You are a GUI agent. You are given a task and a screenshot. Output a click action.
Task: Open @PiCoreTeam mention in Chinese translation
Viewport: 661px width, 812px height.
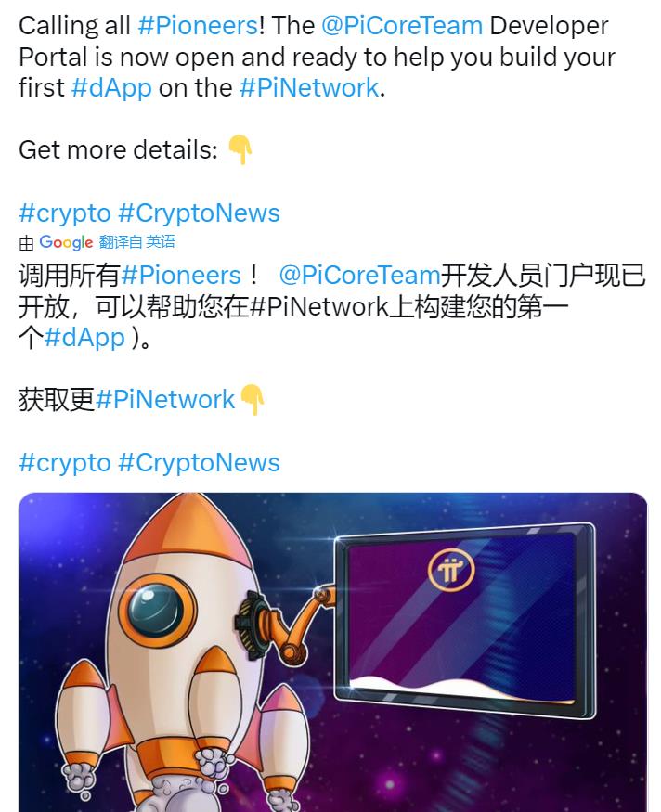(x=359, y=275)
